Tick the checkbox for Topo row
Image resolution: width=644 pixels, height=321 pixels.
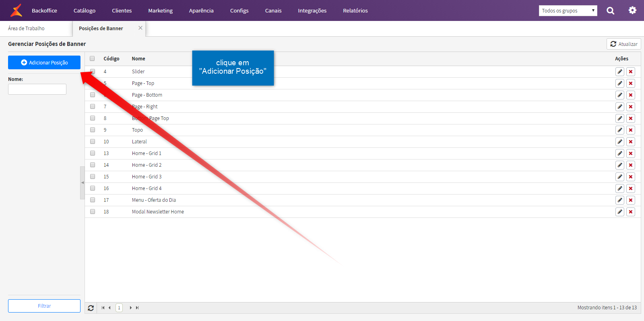coord(93,130)
